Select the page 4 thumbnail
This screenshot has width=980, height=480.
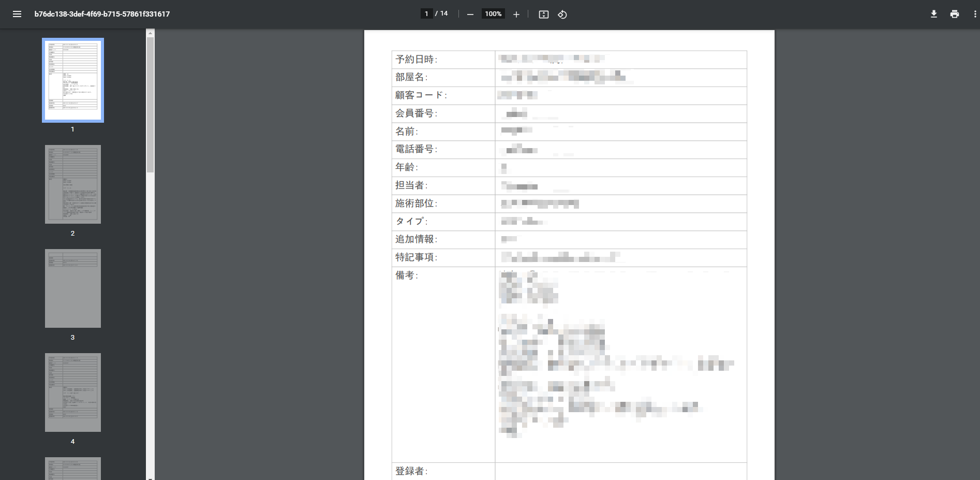72,392
